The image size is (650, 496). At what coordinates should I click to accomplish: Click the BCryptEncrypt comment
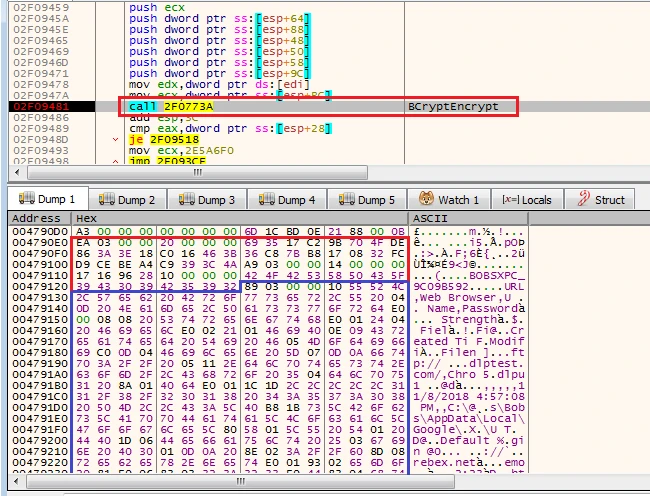click(453, 106)
